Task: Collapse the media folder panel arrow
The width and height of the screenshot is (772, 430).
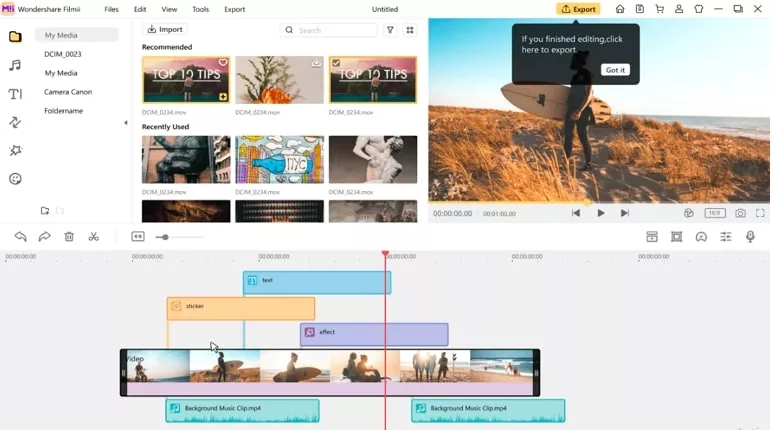Action: coord(126,123)
